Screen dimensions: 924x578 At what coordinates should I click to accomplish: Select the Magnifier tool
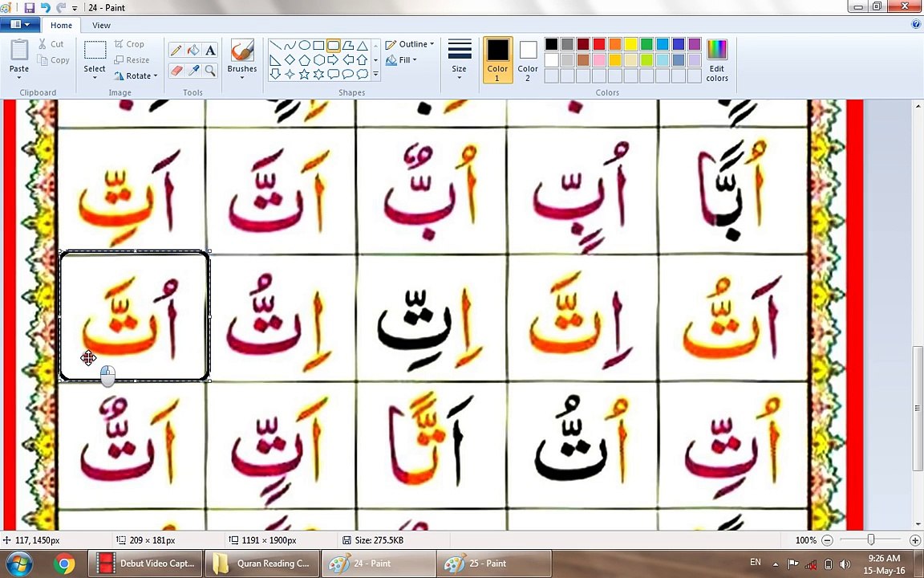tap(210, 70)
